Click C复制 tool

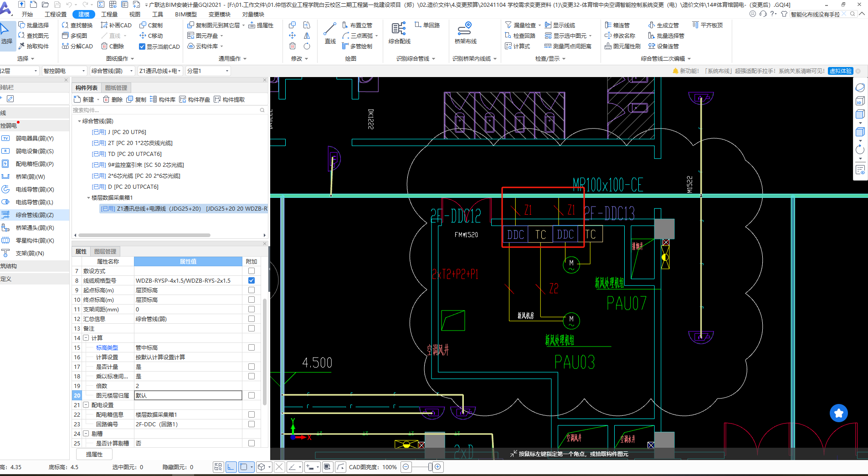tap(151, 25)
